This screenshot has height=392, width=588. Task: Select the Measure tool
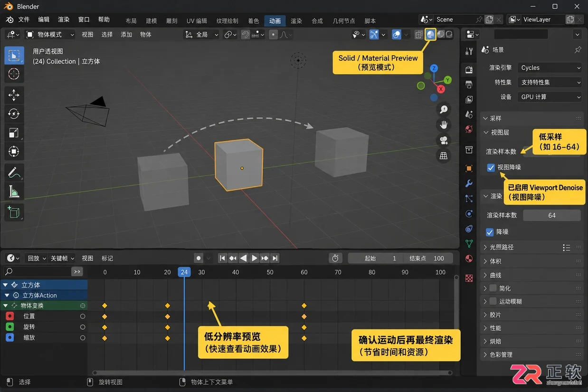14,192
